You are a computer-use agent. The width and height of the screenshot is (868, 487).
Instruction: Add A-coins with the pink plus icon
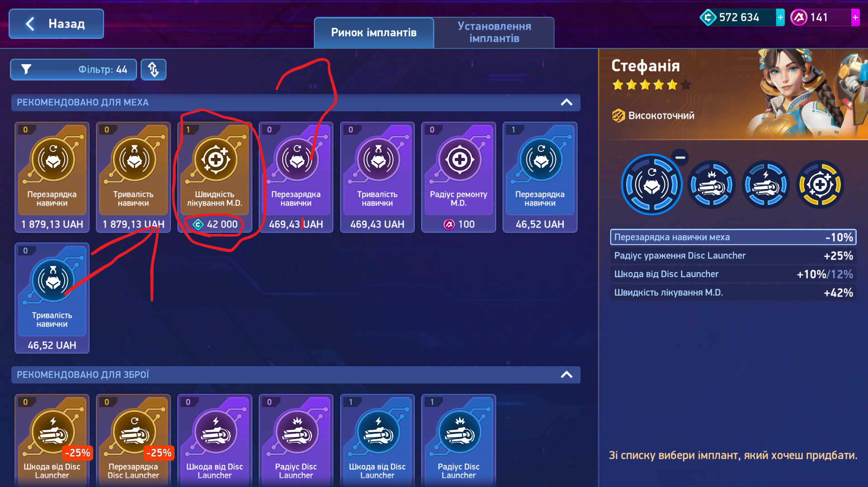tap(855, 18)
